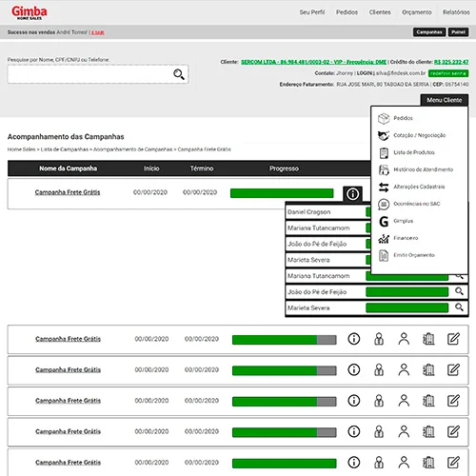
Task: Open Relatórios in top navigation
Action: (x=456, y=12)
